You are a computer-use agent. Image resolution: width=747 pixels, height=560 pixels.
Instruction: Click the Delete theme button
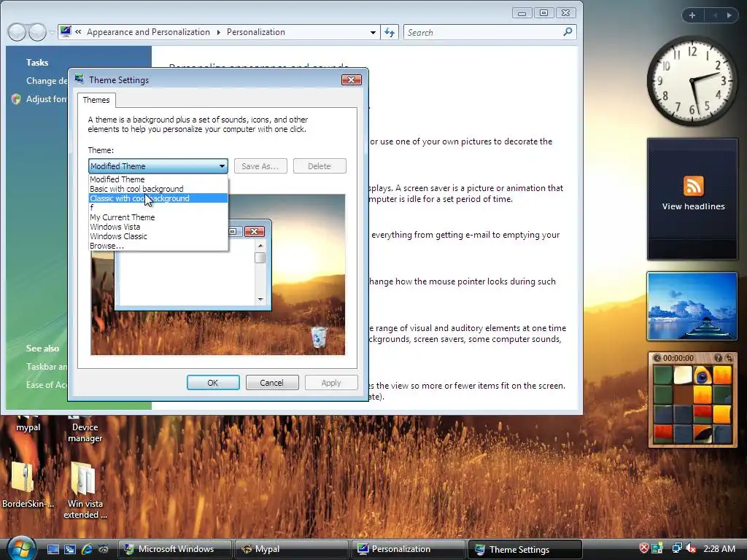320,166
